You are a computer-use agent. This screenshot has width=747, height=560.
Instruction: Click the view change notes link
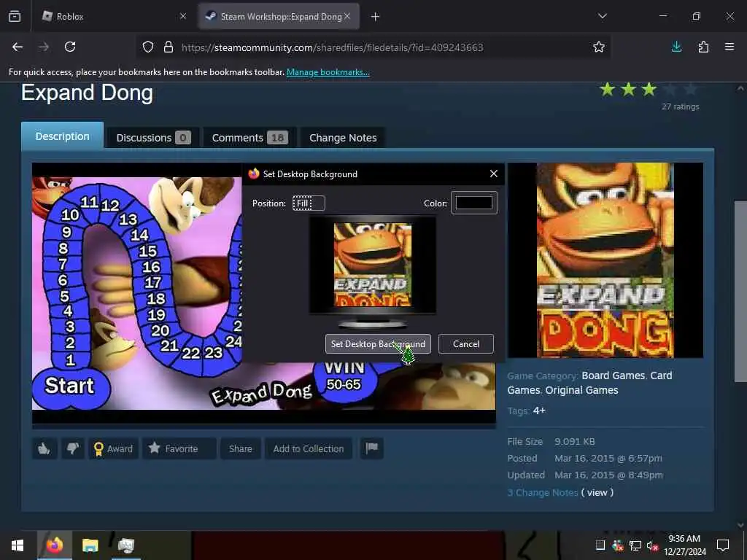tap(597, 492)
